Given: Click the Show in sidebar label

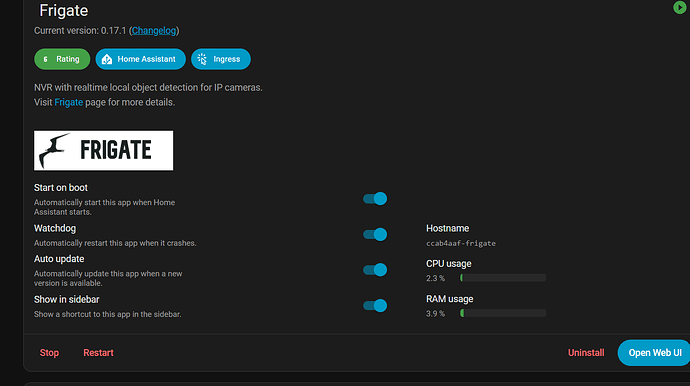Looking at the screenshot, I should click(x=66, y=299).
